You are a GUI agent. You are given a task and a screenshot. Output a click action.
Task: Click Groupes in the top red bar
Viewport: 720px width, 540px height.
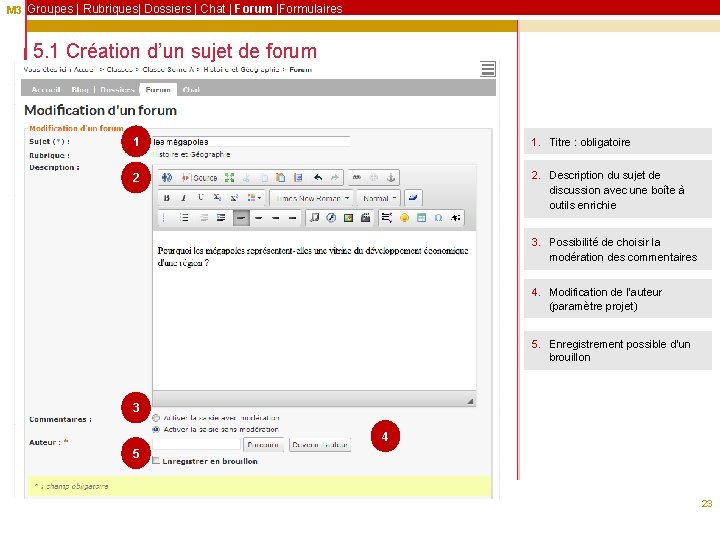click(50, 8)
